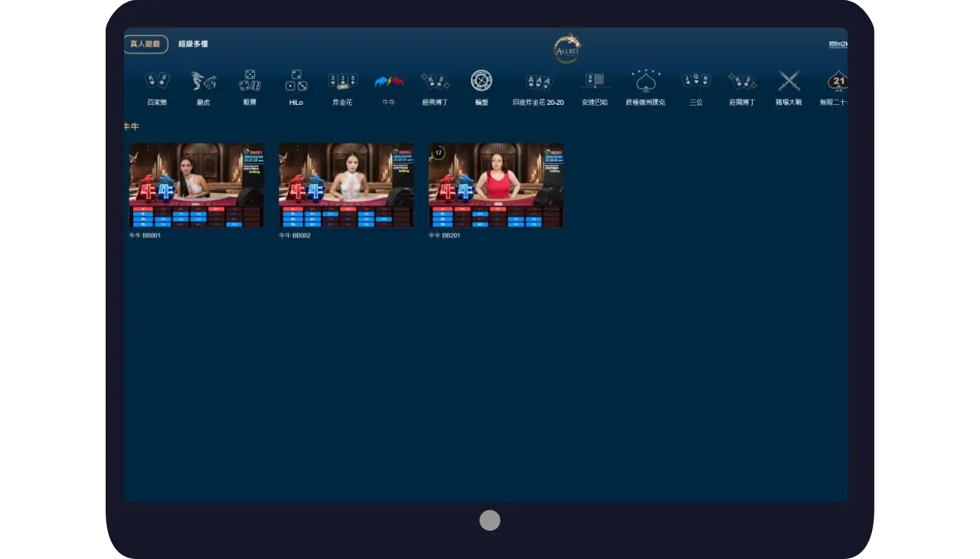The height and width of the screenshot is (559, 980).
Task: Click the '牛牛 BB002' table label
Action: 295,236
